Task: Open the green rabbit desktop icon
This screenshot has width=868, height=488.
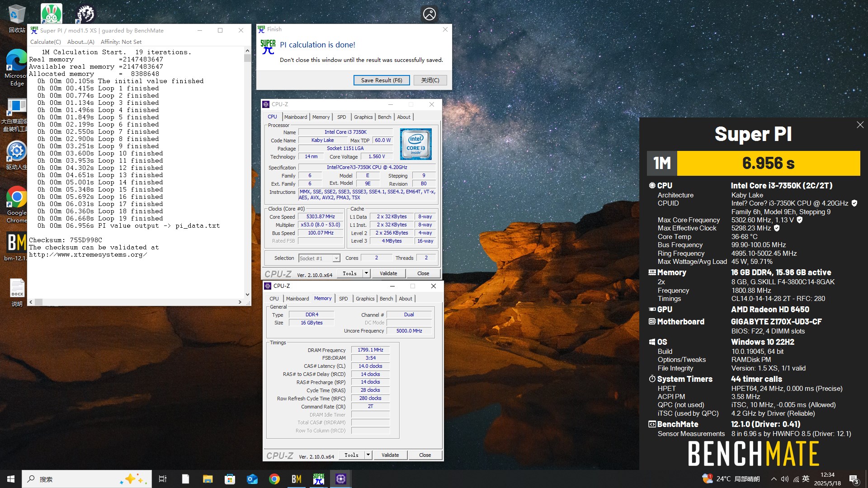Action: coord(52,13)
